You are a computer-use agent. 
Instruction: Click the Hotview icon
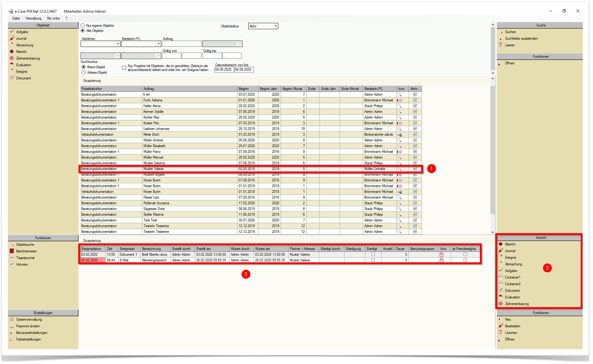tap(12, 264)
